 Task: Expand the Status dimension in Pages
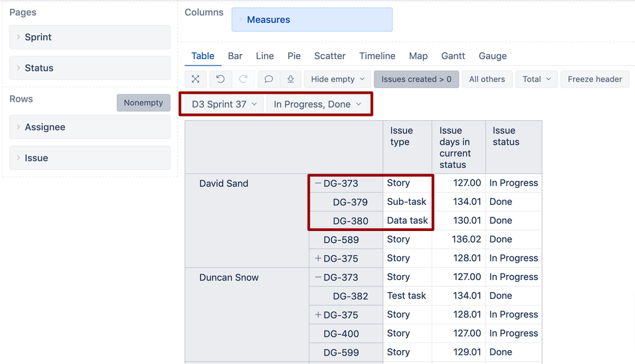pos(18,67)
